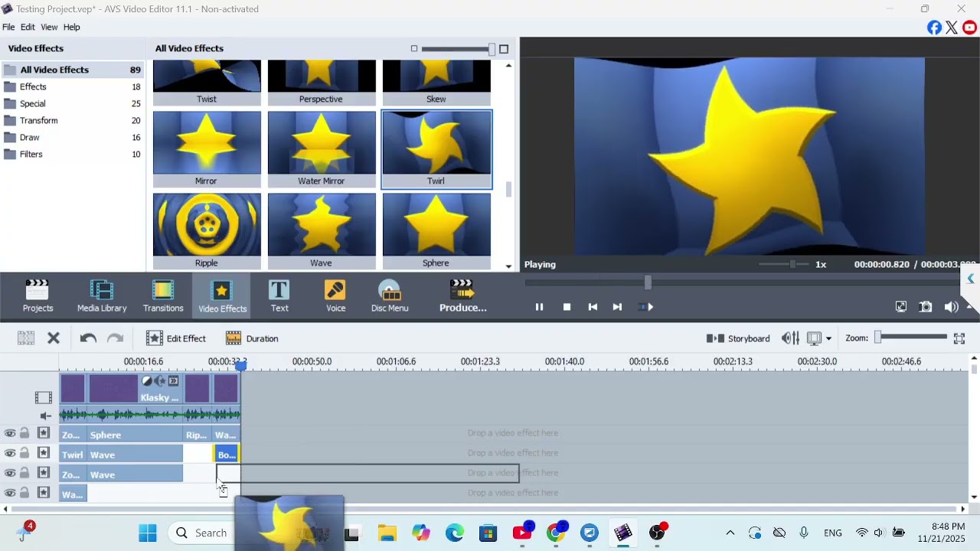The image size is (980, 551).
Task: Open the Projects section
Action: tap(38, 296)
